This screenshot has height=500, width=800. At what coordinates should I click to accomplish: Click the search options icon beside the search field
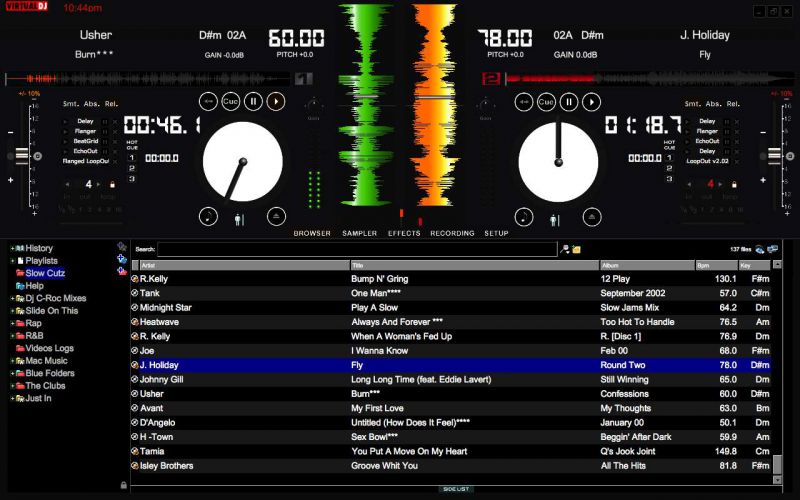tap(565, 249)
